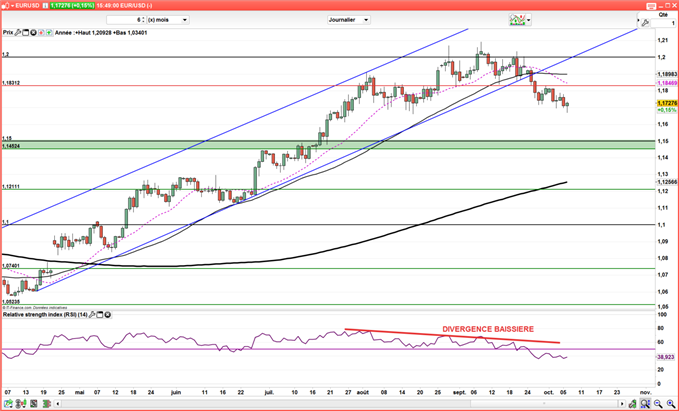The image size is (679, 411).
Task: Click the 1,12111 support level label
Action: [11, 187]
